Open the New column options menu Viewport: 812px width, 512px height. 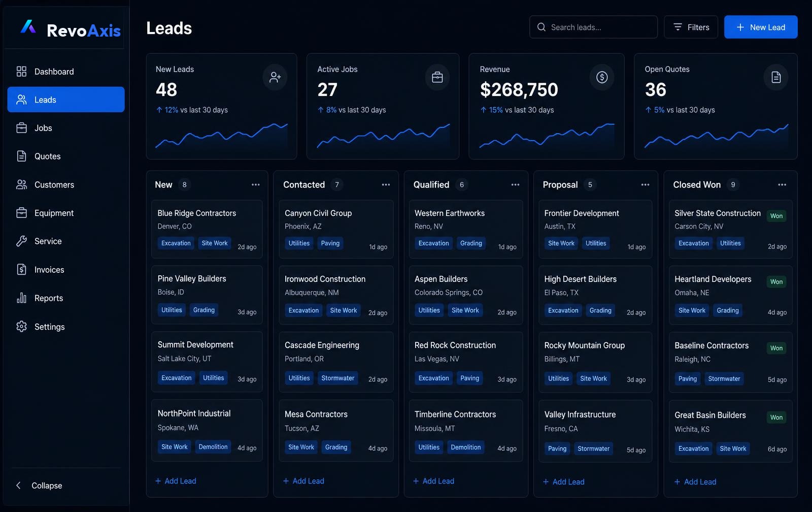click(x=256, y=185)
